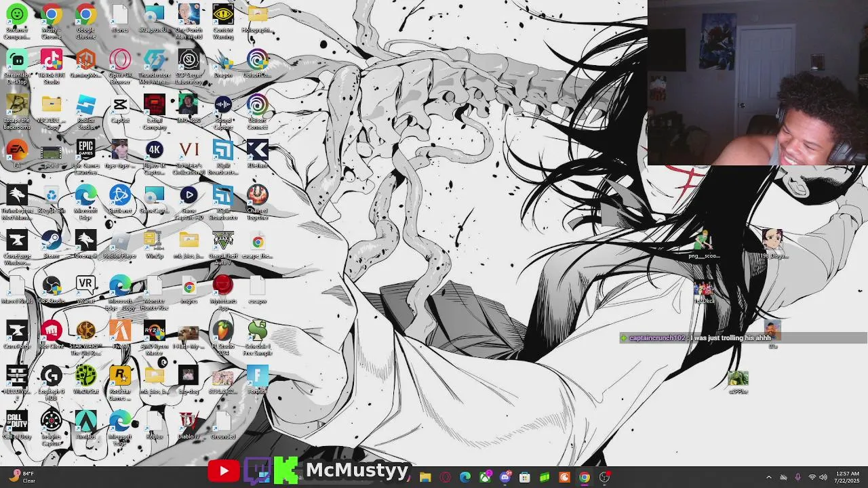Select the WinDirStat desktop shortcut
Screen dimensions: 868x488
click(x=85, y=380)
